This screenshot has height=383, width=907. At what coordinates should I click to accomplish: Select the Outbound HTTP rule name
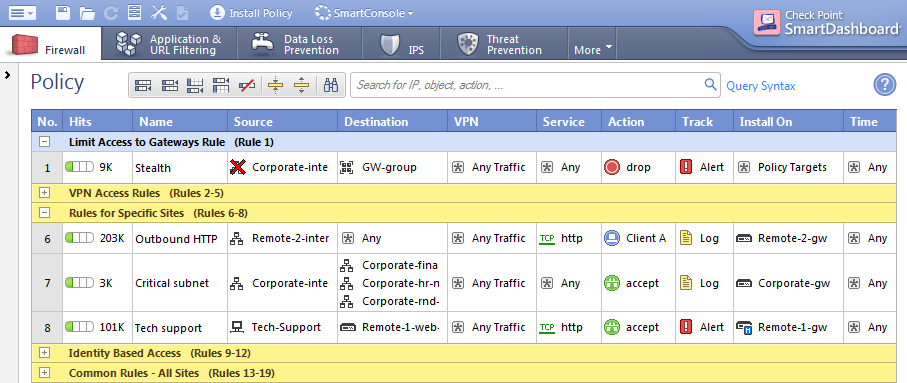(176, 239)
